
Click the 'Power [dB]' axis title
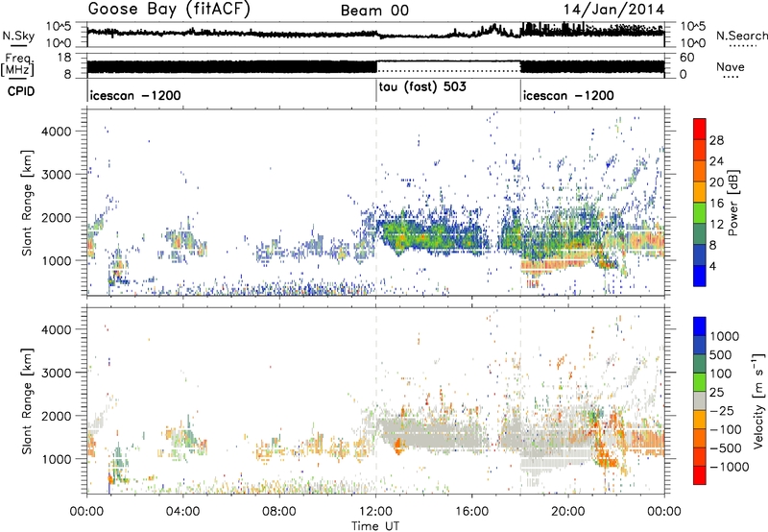click(x=732, y=203)
